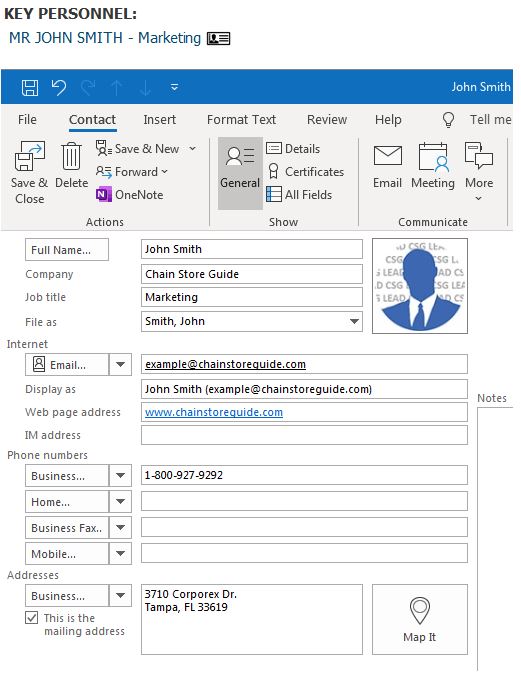Open the Home phone type dropdown

(120, 502)
